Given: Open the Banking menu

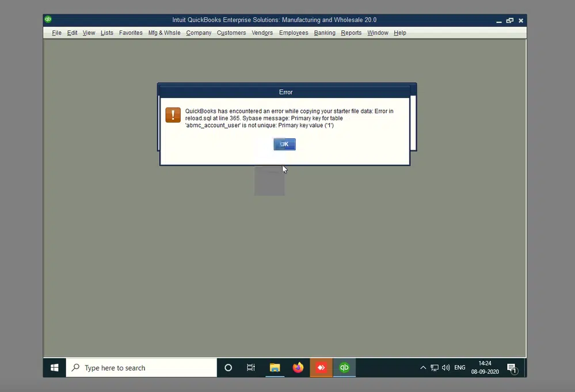Looking at the screenshot, I should [325, 33].
